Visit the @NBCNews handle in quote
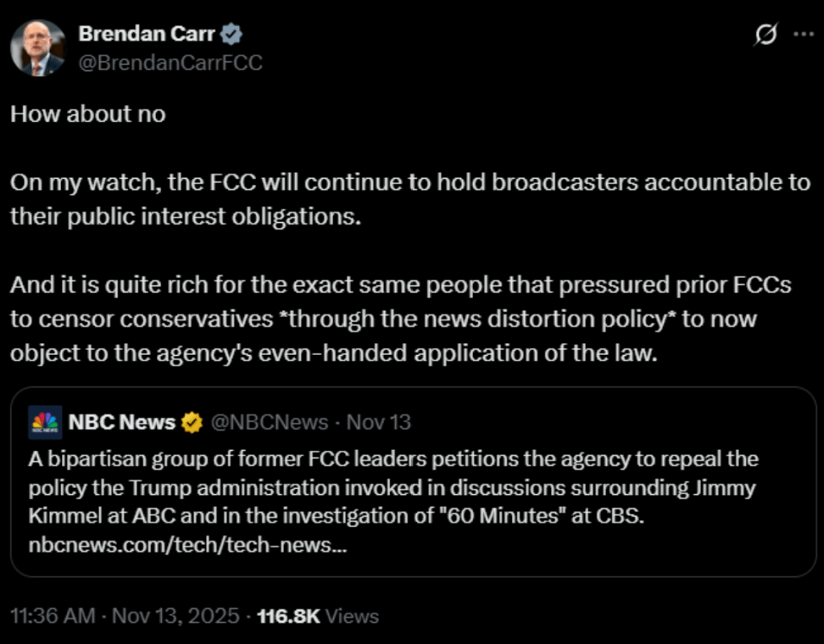Image resolution: width=824 pixels, height=644 pixels. [269, 422]
